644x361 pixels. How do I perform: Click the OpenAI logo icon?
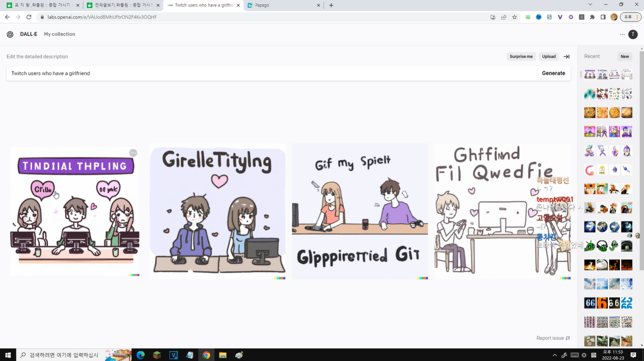[x=10, y=34]
